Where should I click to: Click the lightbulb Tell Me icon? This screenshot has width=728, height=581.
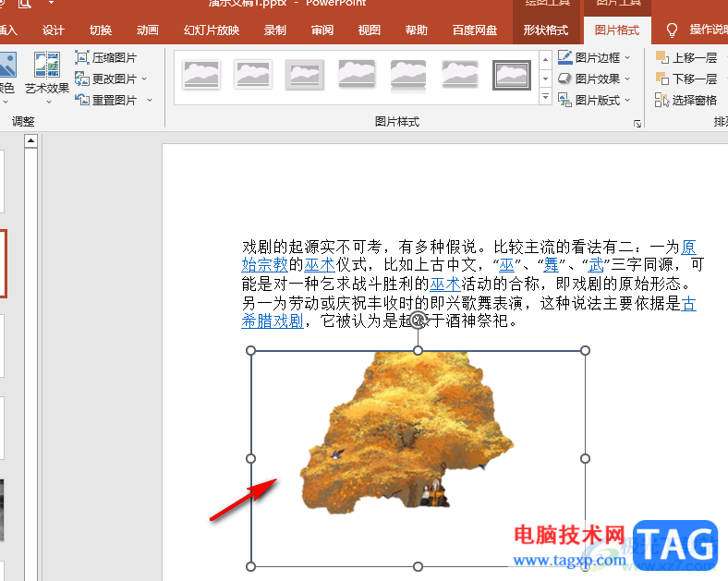[672, 30]
